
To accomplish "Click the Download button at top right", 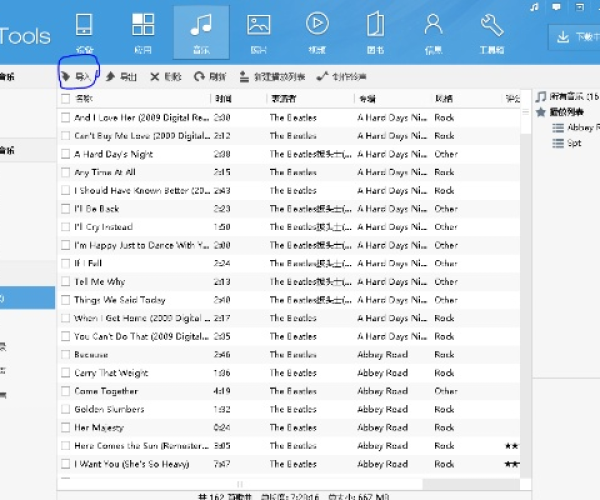I will coord(574,37).
